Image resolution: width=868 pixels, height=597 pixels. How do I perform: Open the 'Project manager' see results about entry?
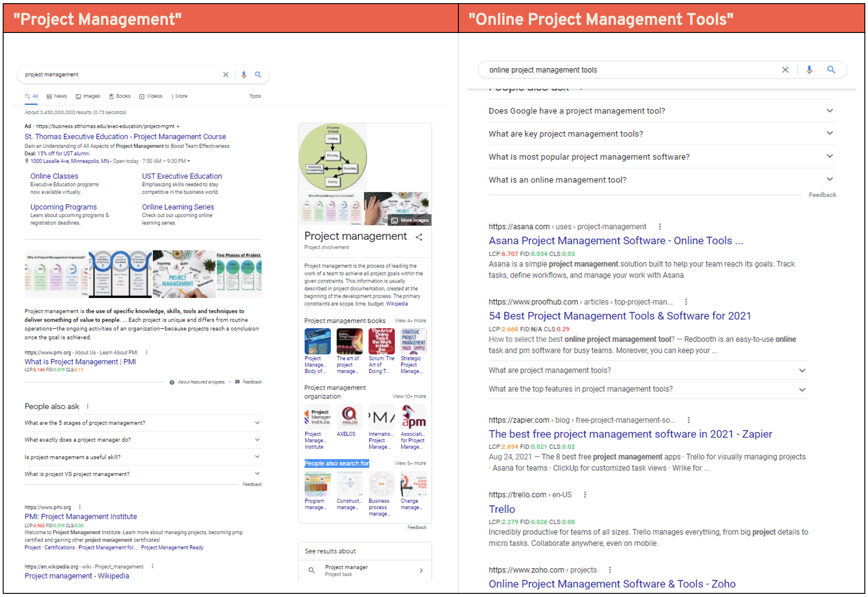[365, 570]
